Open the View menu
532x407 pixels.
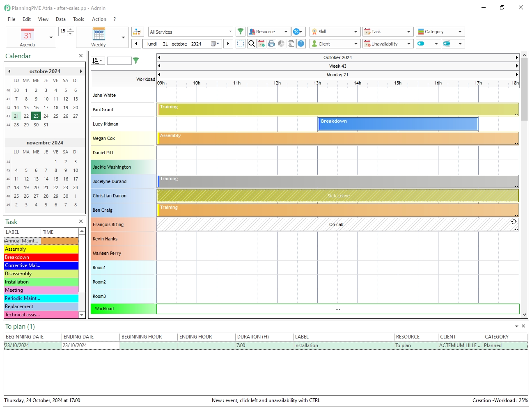(43, 19)
